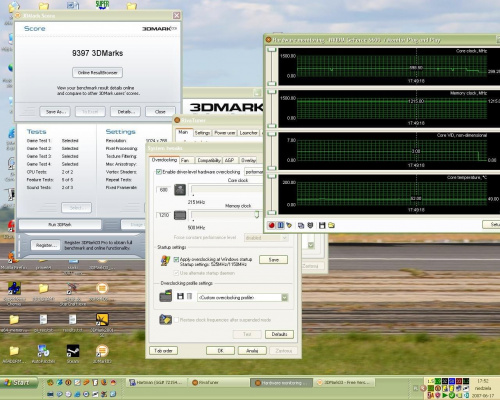Click the red record log icon in Hardware monitoring
This screenshot has width=500, height=400.
click(x=271, y=225)
